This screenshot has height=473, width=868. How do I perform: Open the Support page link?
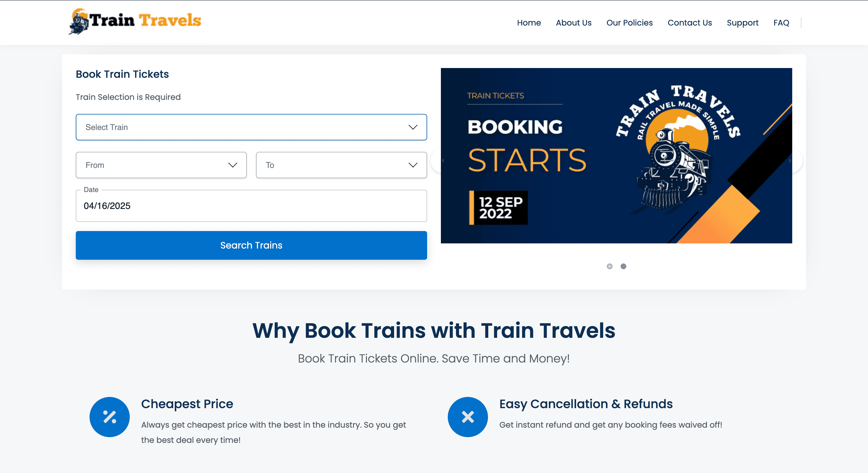pyautogui.click(x=742, y=23)
